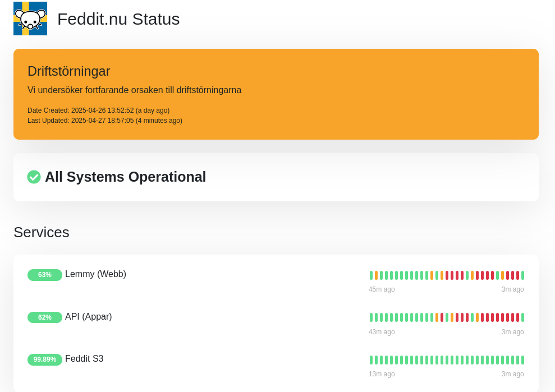Viewport: 555px width, 392px height.
Task: Click the API (Appar) service name
Action: [x=89, y=317]
